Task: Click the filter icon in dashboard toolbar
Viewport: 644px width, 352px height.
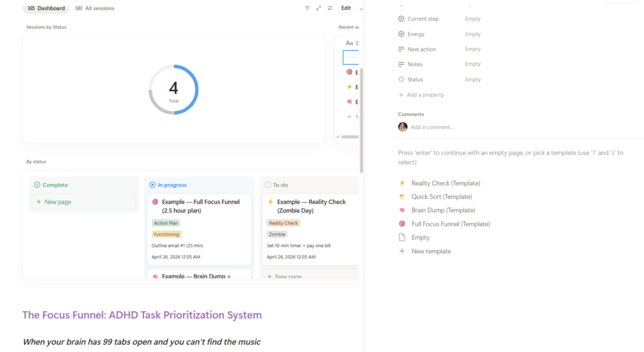Action: (307, 8)
